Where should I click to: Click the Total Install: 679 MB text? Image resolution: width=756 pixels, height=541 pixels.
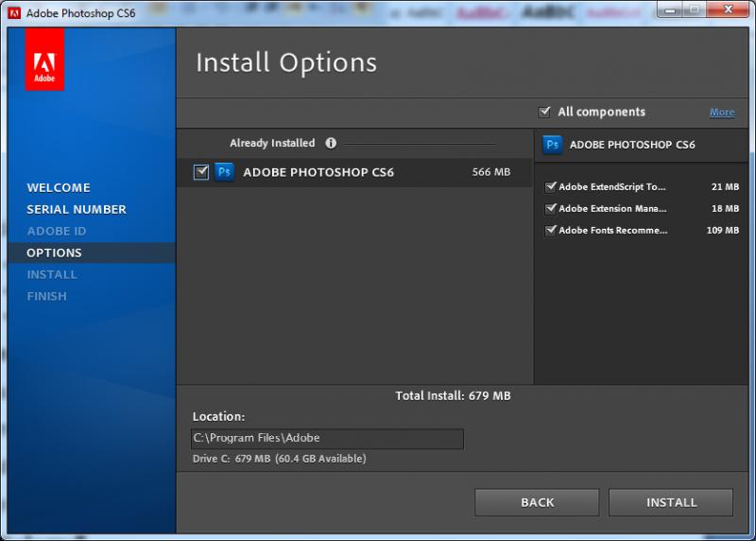[453, 395]
